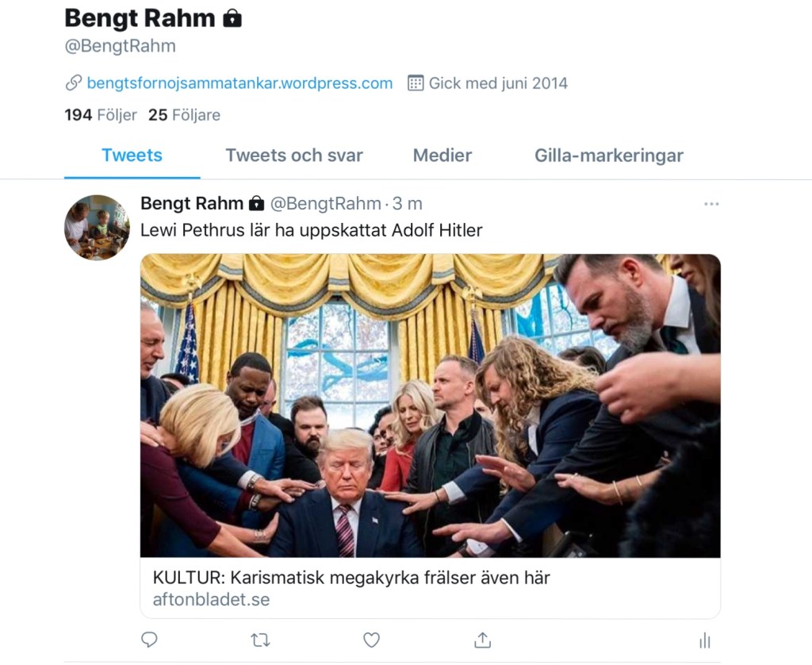The width and height of the screenshot is (812, 665).
Task: Open the KULTUR megakyrka article headline
Action: 351,578
